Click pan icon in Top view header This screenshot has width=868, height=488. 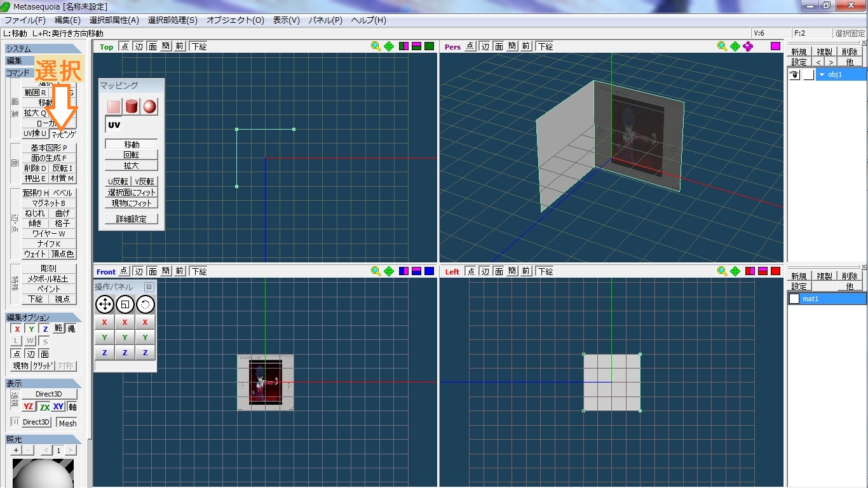389,46
